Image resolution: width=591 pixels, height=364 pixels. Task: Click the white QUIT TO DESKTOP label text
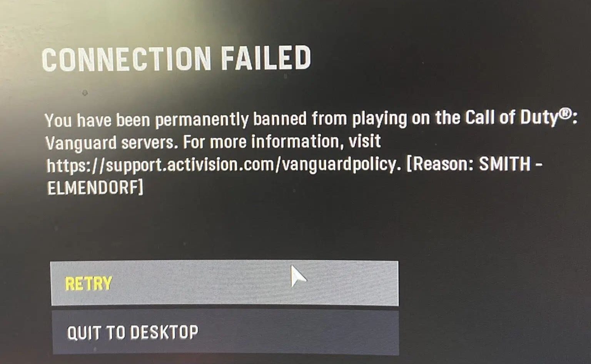tap(133, 332)
